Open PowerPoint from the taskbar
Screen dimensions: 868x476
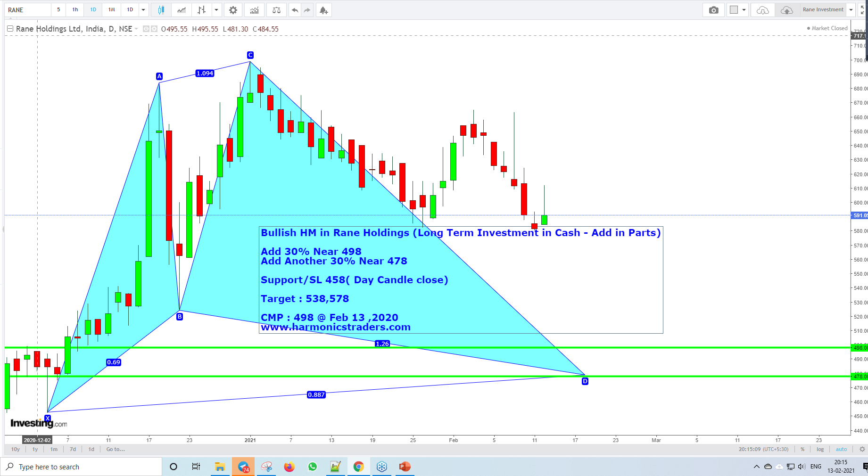(405, 467)
